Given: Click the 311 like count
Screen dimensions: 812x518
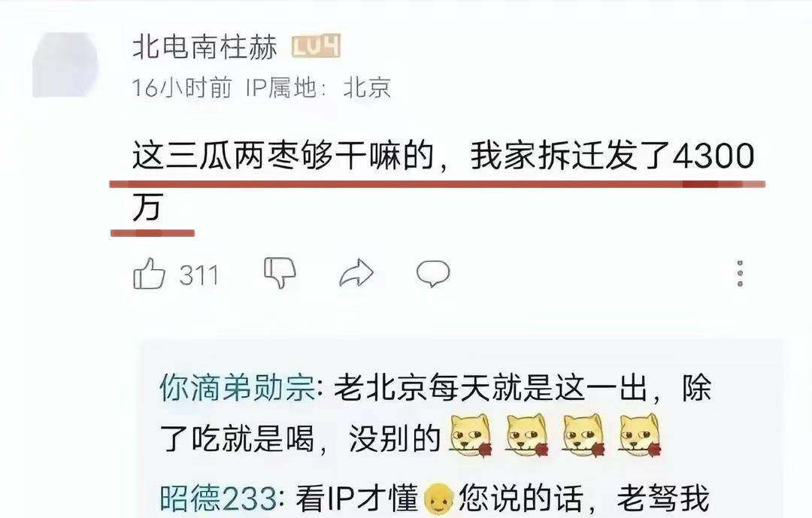Looking at the screenshot, I should pos(199,275).
